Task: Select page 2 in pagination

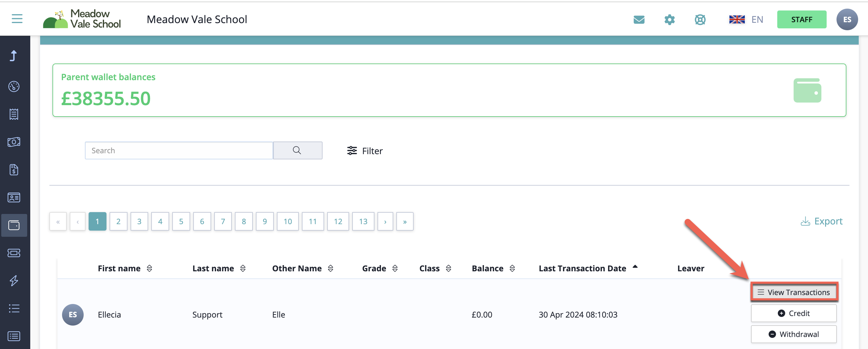Action: click(118, 221)
